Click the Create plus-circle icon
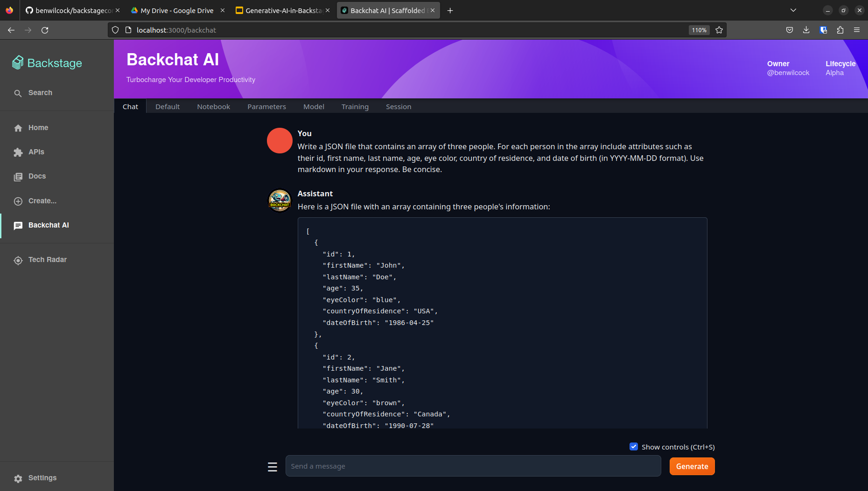The image size is (868, 491). tap(18, 201)
